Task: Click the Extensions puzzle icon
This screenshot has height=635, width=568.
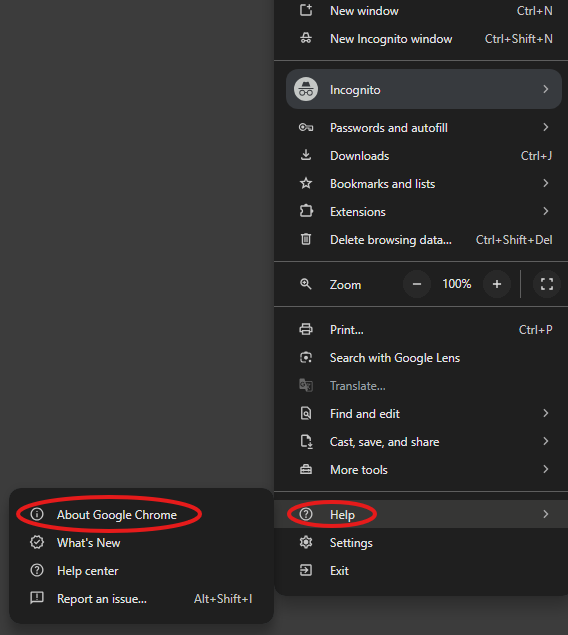Action: point(306,211)
